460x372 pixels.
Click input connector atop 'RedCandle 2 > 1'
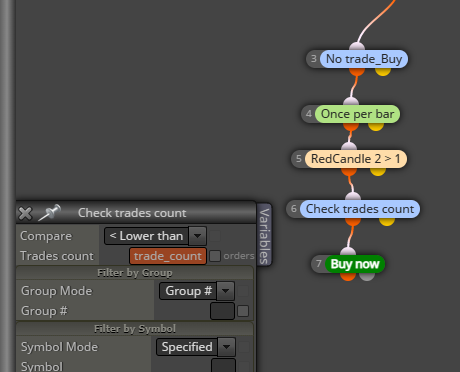(349, 146)
